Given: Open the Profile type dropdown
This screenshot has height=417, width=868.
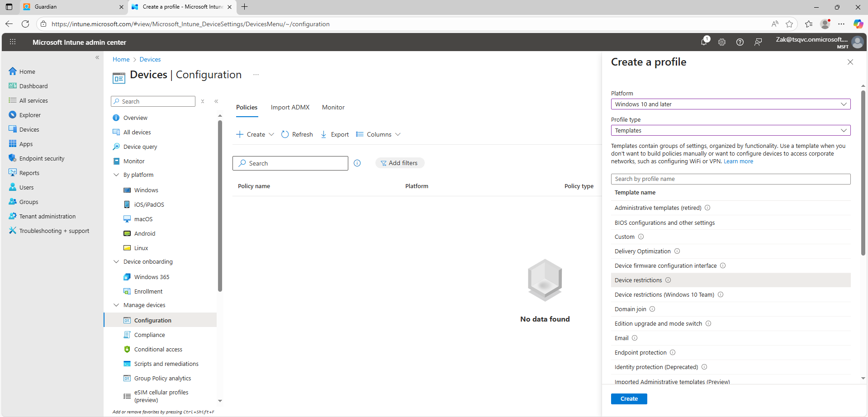Looking at the screenshot, I should [x=730, y=130].
